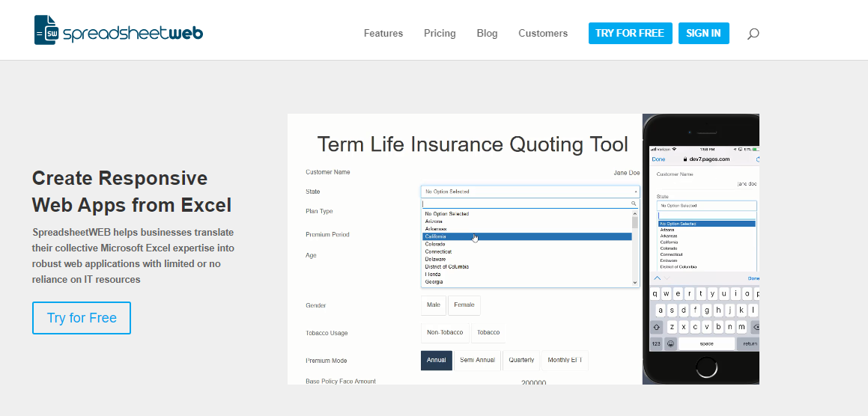This screenshot has height=416, width=868.
Task: Click the SpreadsheetWEB logo
Action: [118, 31]
